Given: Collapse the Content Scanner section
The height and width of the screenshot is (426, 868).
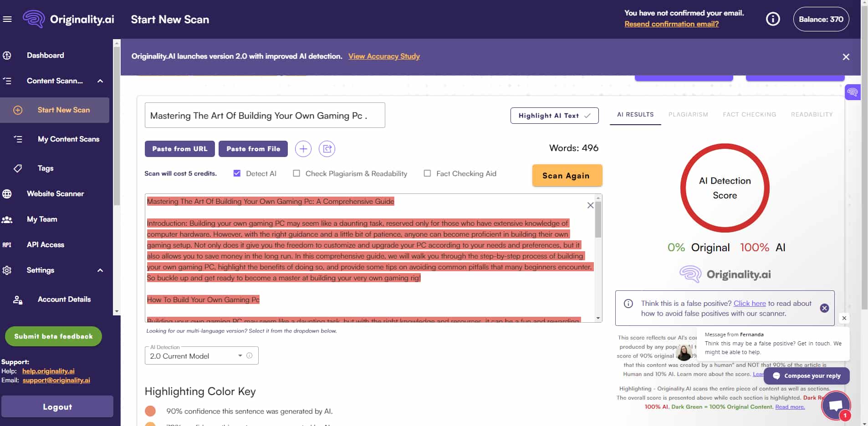Looking at the screenshot, I should 100,81.
